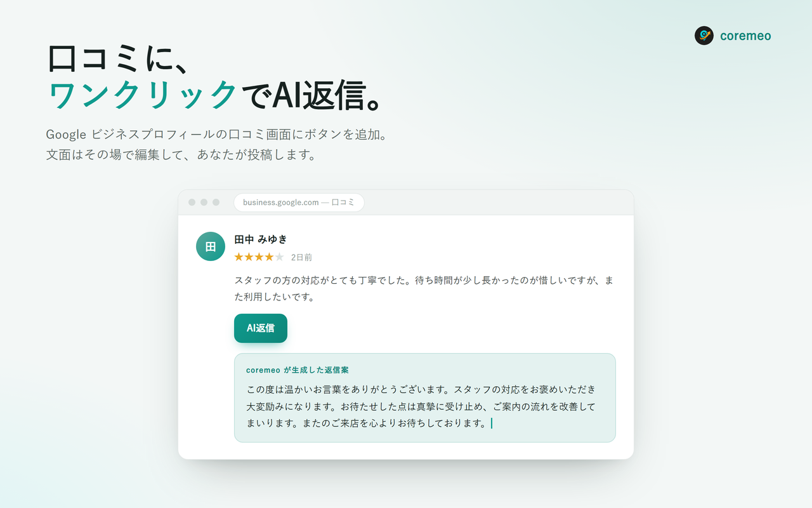Click the AI返信 button
812x508 pixels.
[261, 328]
